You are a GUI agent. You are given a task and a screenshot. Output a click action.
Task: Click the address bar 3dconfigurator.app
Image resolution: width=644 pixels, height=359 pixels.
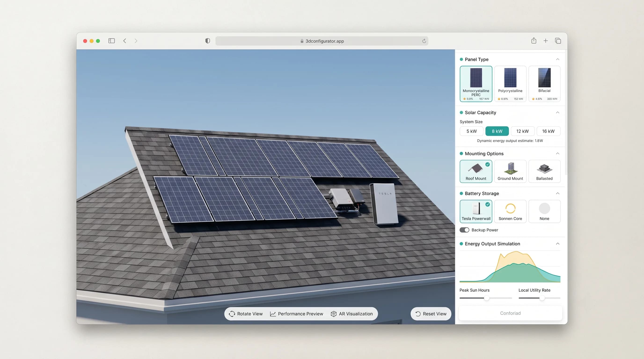tap(322, 41)
